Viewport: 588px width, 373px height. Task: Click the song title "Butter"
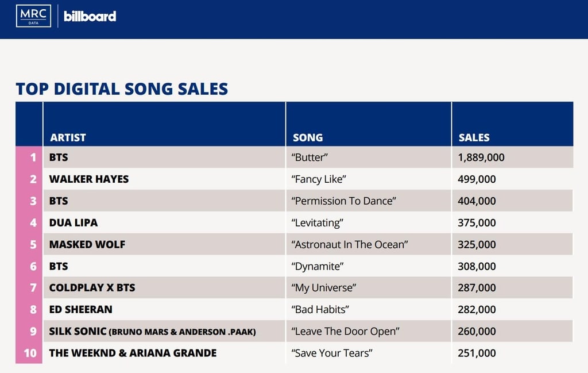pos(310,157)
